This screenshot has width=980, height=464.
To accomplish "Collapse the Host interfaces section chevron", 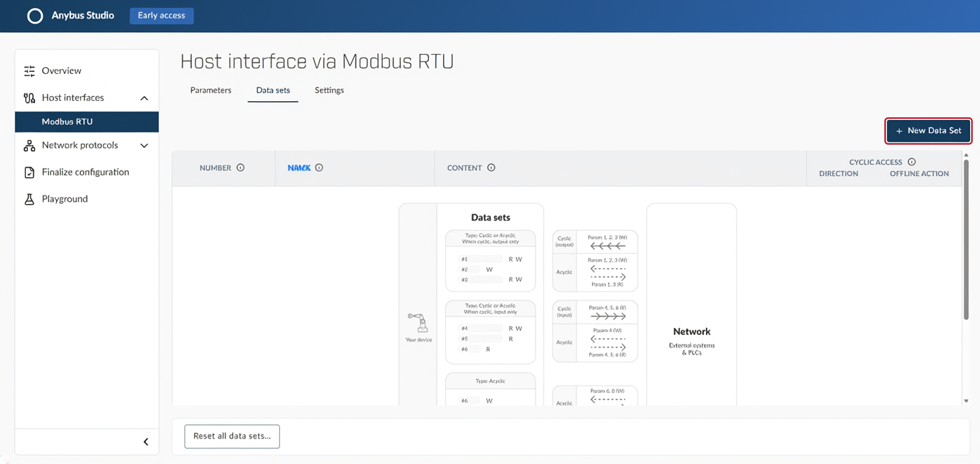I will point(144,98).
